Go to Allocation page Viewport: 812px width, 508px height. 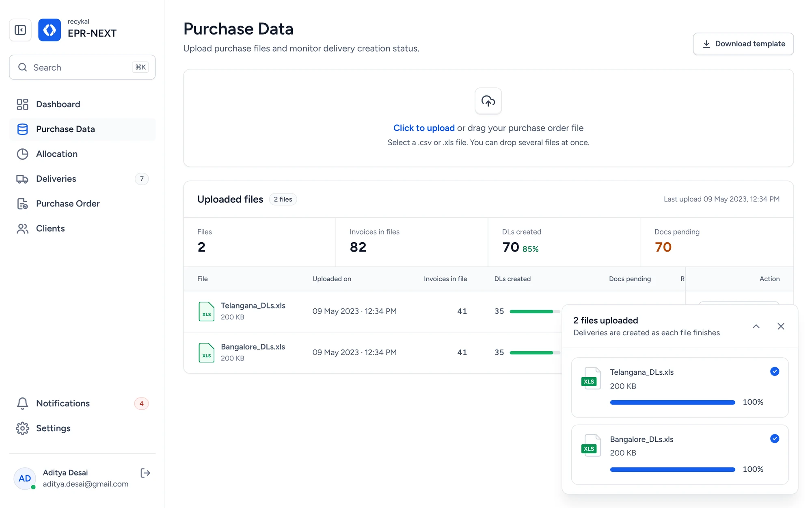pyautogui.click(x=82, y=154)
